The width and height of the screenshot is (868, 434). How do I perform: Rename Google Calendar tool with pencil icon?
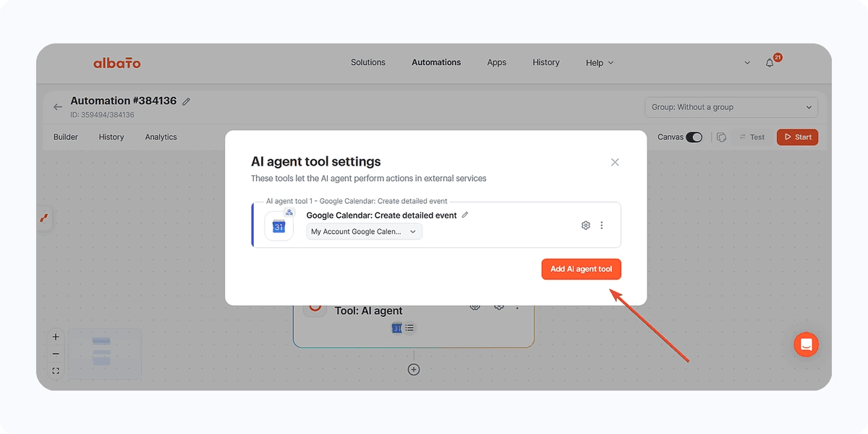[x=465, y=215]
